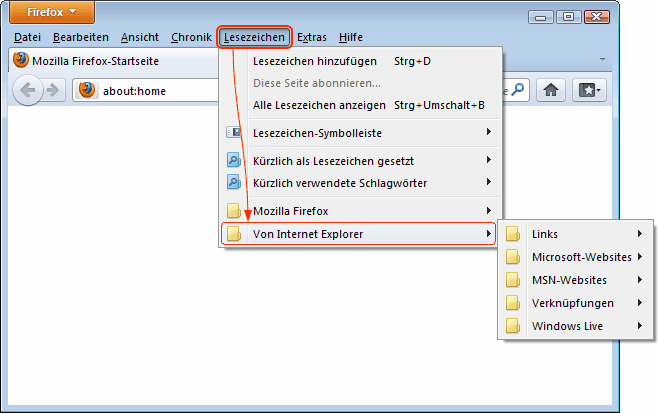This screenshot has height=413, width=658.
Task: Click the Mozilla Firefox folder icon
Action: coord(233,211)
